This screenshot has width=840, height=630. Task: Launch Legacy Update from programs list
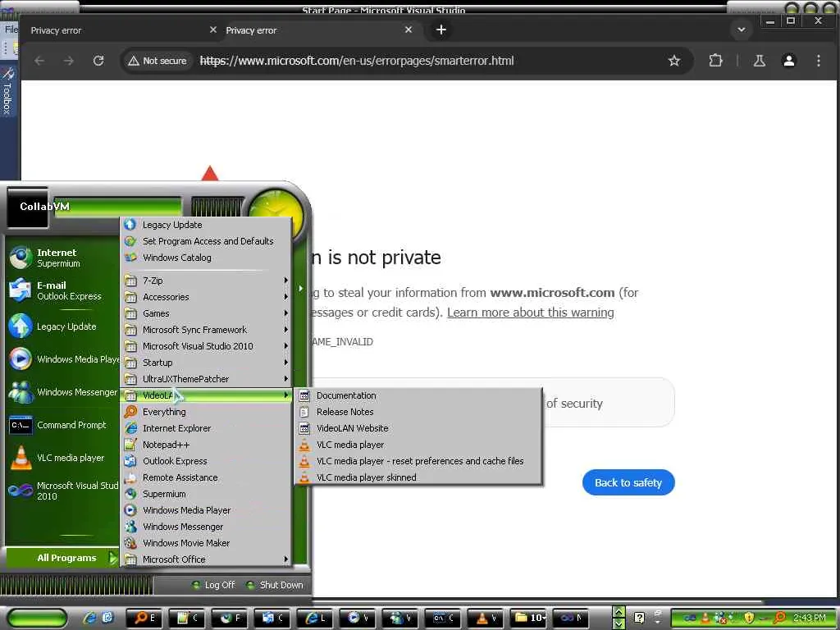(206, 225)
